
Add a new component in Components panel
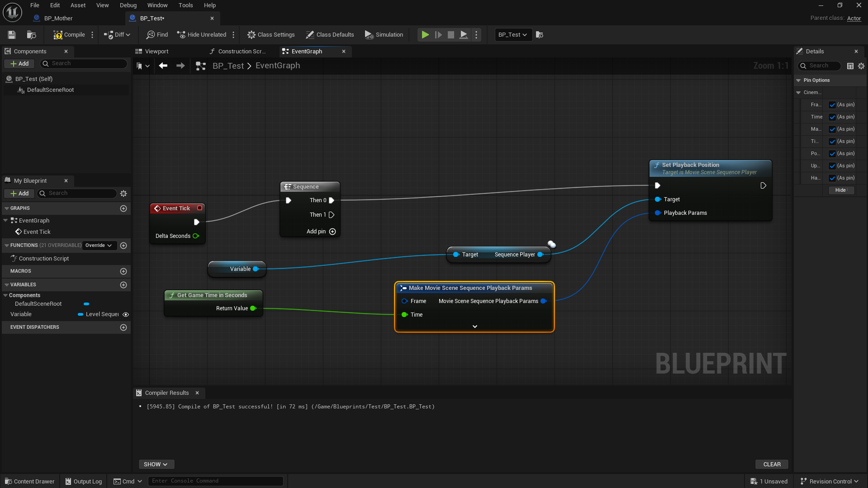(x=19, y=64)
